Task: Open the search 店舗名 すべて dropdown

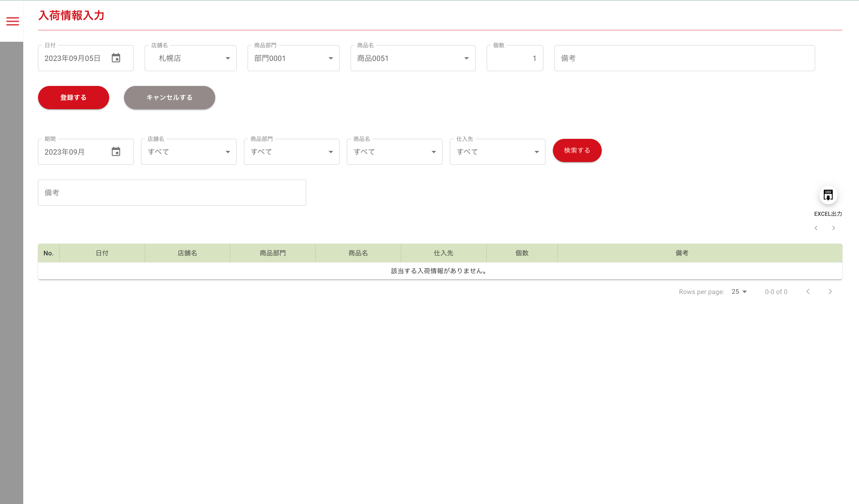Action: 189,152
